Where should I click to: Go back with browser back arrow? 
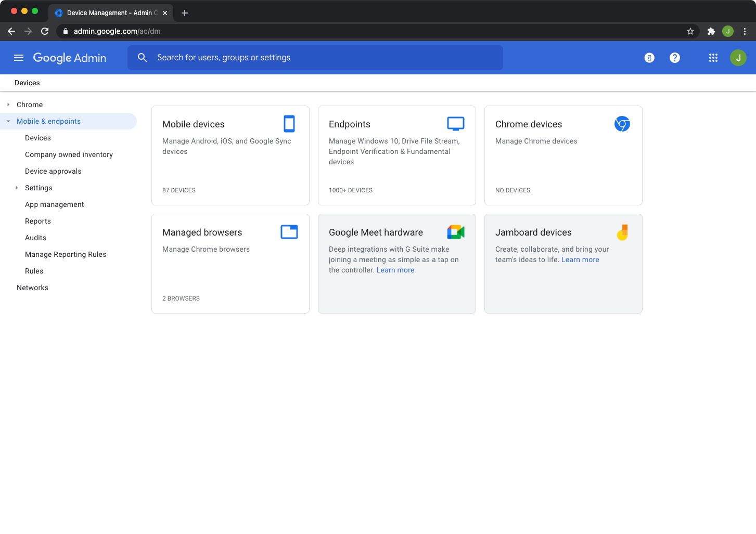click(11, 31)
